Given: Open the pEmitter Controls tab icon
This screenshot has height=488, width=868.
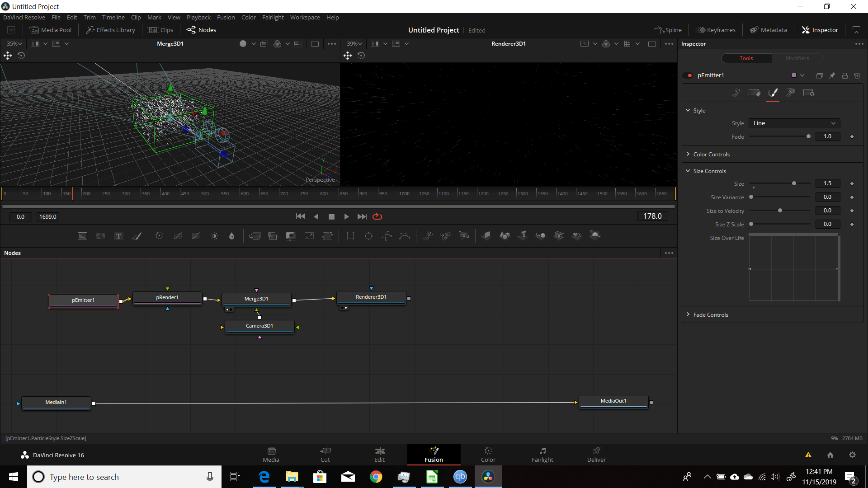Looking at the screenshot, I should (x=736, y=93).
